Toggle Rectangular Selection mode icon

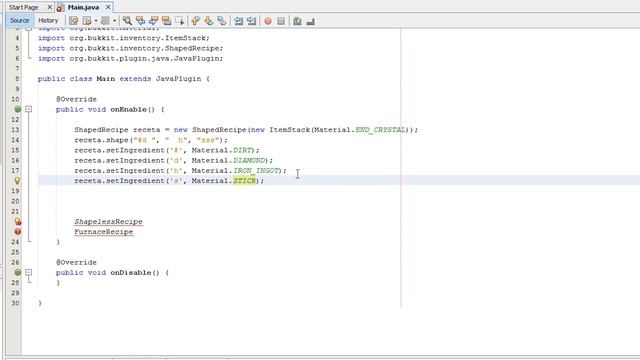(x=180, y=21)
